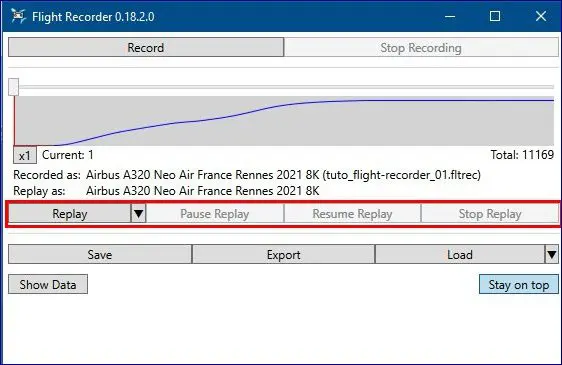Open the Show Data panel
562x365 pixels.
point(48,285)
